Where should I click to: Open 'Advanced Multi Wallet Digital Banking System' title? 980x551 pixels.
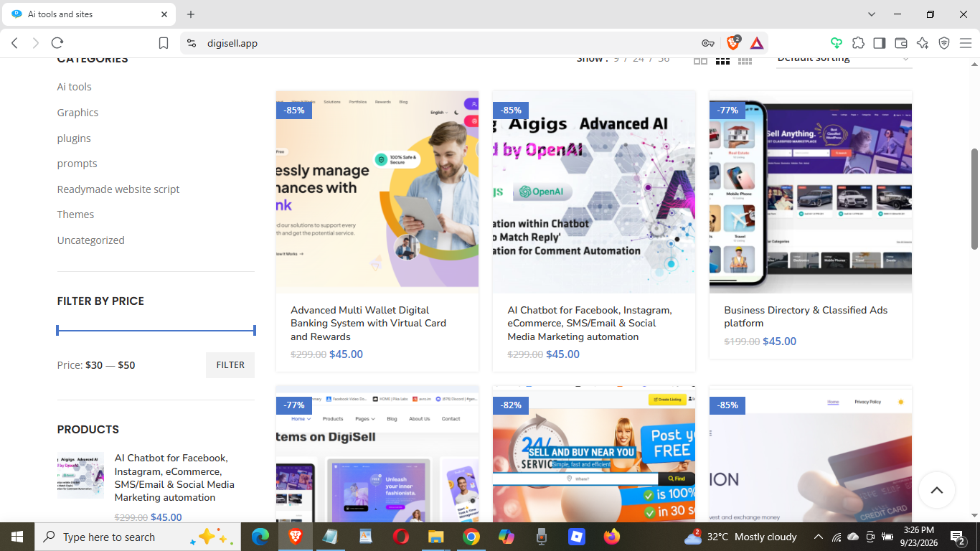(x=368, y=324)
